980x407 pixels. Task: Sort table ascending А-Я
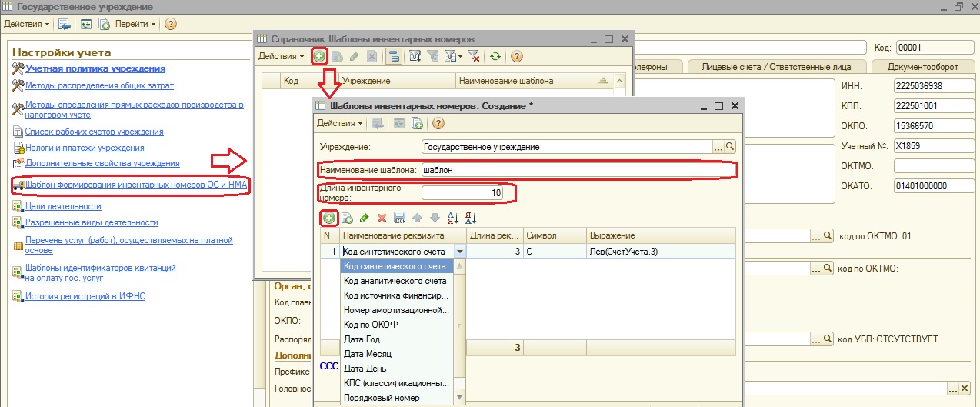[452, 219]
